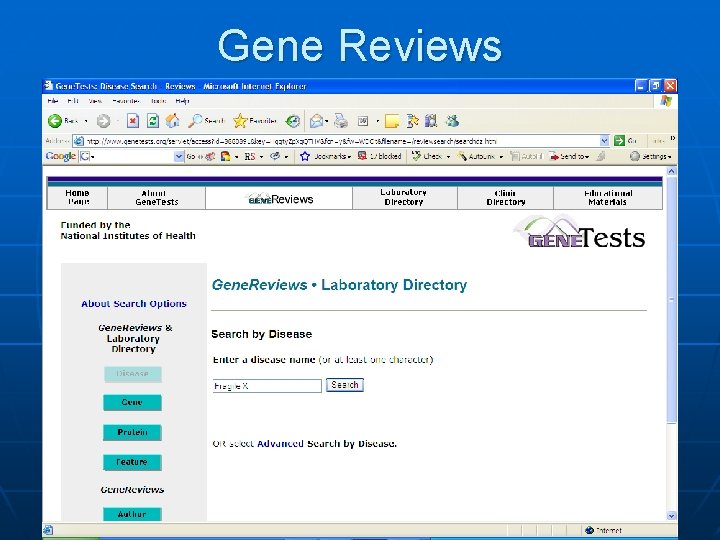Refresh the page using the green arrows icon
The image size is (720, 540).
tap(152, 121)
